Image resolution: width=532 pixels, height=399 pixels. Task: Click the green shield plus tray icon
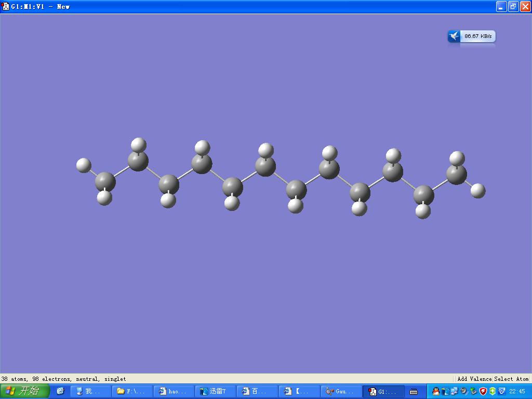point(493,391)
